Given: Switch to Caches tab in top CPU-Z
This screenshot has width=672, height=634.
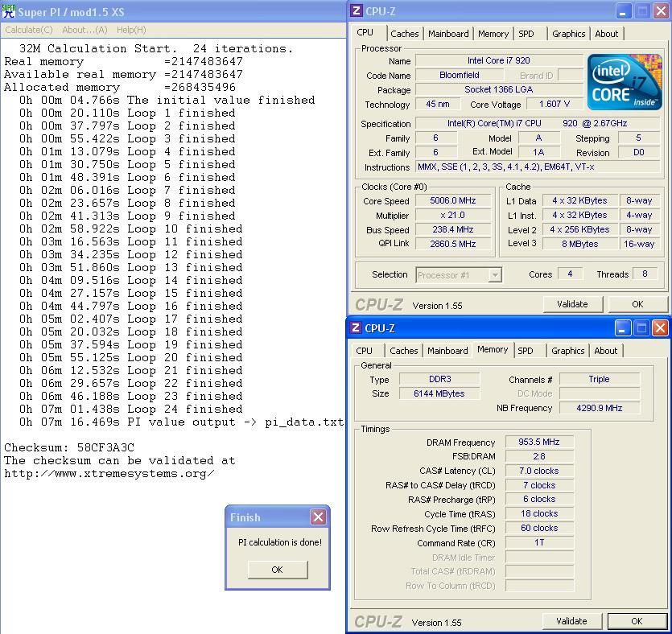Looking at the screenshot, I should [x=405, y=34].
